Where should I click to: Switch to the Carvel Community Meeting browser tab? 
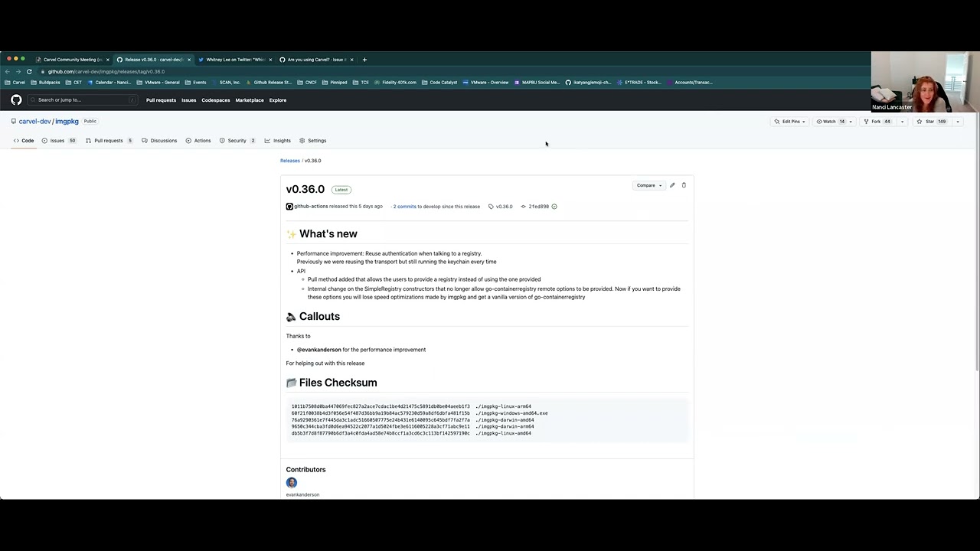[73, 60]
